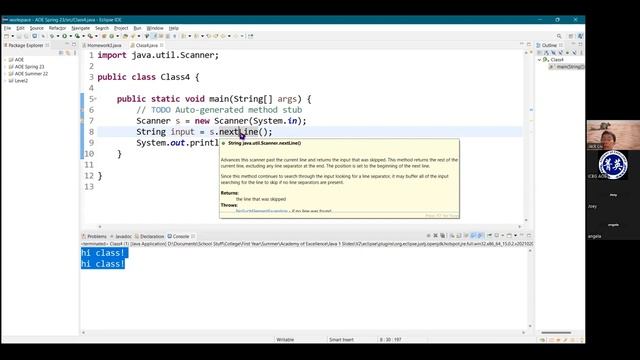
Task: Close the Class4.java editor tab
Action: [x=162, y=45]
